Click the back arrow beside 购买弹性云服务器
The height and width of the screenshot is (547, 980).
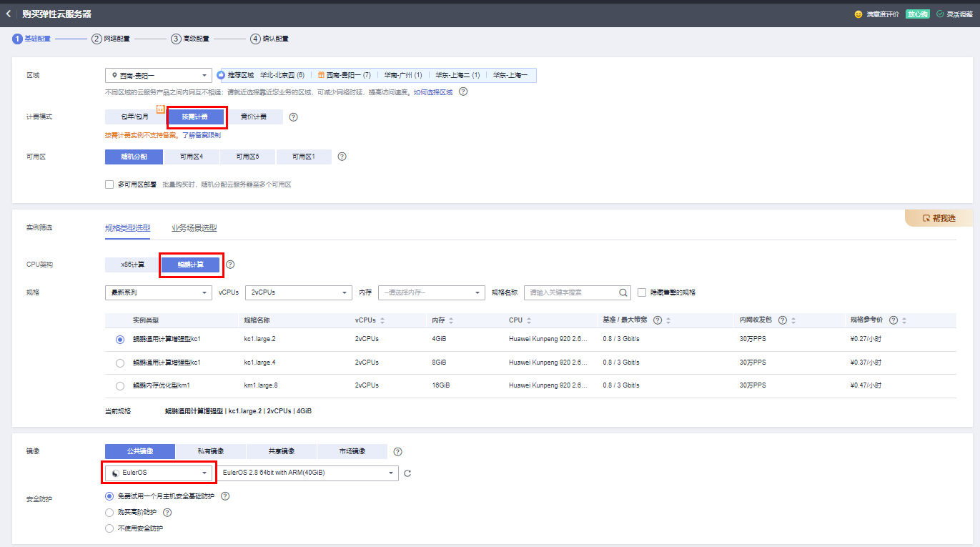tap(9, 14)
